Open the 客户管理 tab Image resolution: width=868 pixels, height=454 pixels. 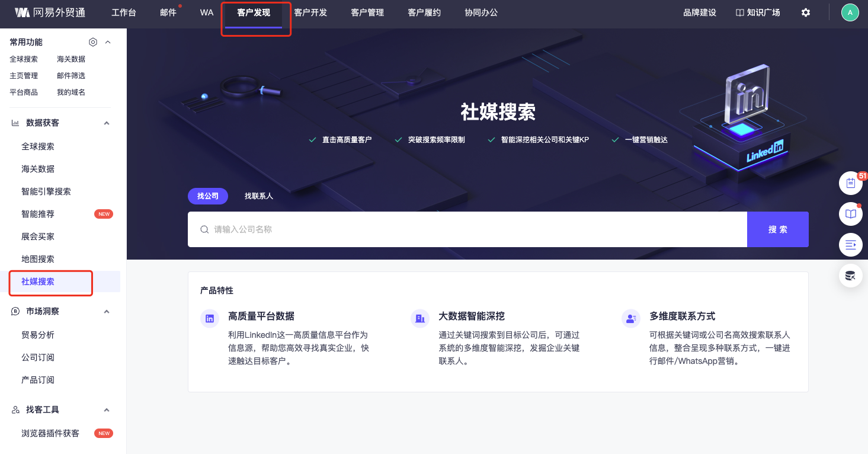point(367,12)
